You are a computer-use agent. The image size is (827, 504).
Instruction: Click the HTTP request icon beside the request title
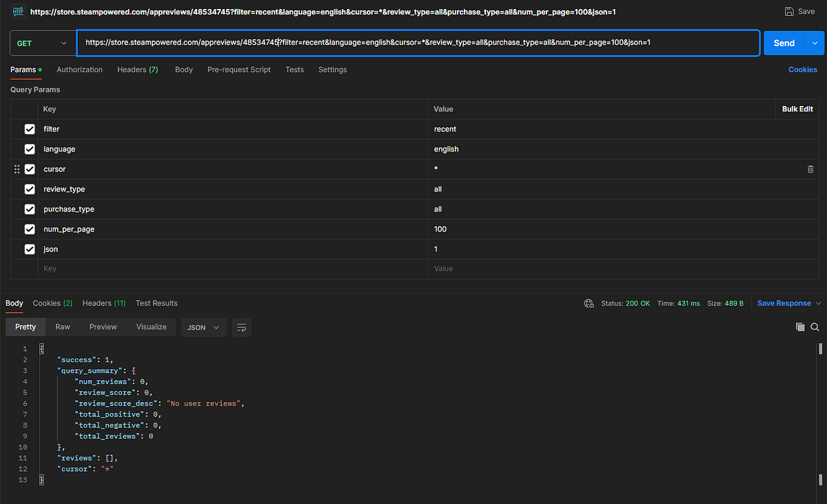(17, 11)
